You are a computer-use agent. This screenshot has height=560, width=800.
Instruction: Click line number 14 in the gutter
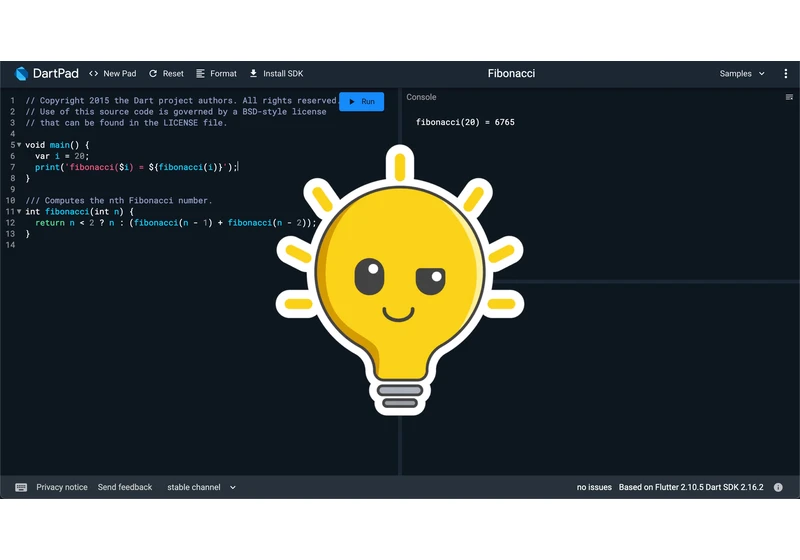(10, 245)
